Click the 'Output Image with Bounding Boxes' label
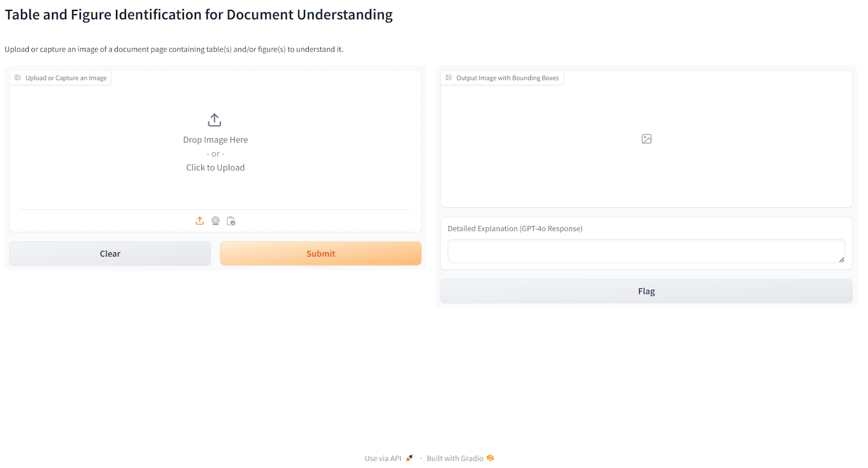 (x=507, y=78)
